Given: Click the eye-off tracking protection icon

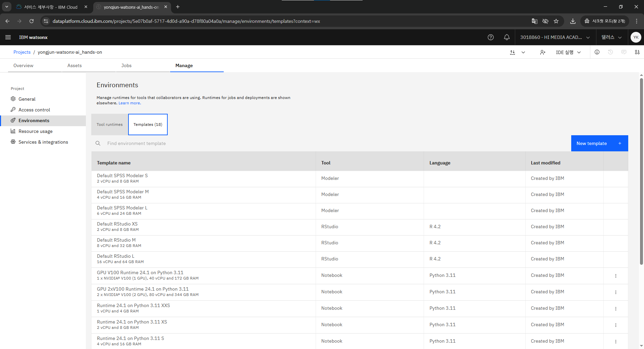Looking at the screenshot, I should (545, 21).
